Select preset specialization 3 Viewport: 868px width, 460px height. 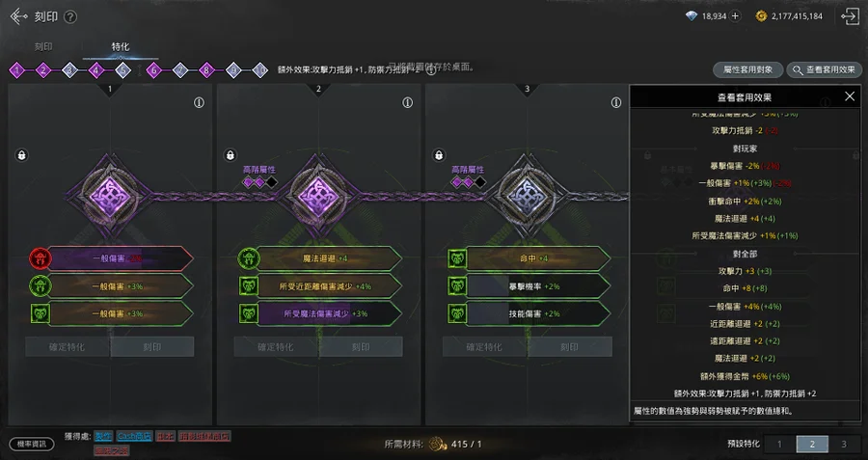click(x=844, y=444)
